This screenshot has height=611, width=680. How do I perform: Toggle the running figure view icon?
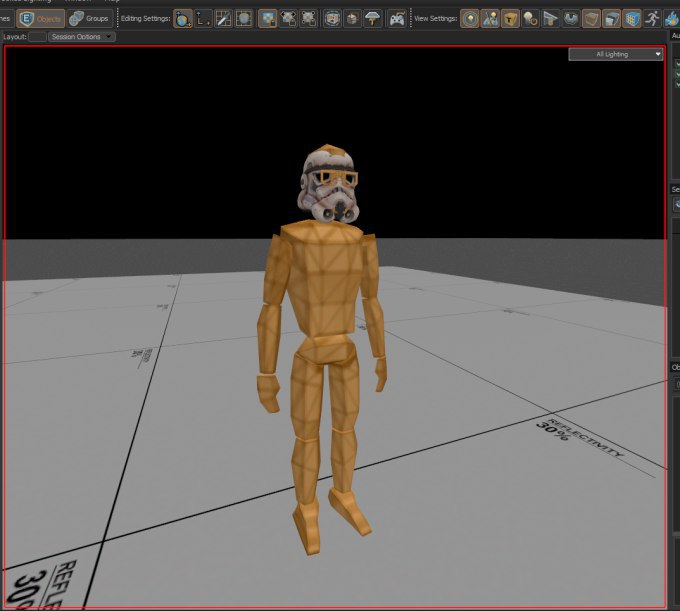point(652,19)
